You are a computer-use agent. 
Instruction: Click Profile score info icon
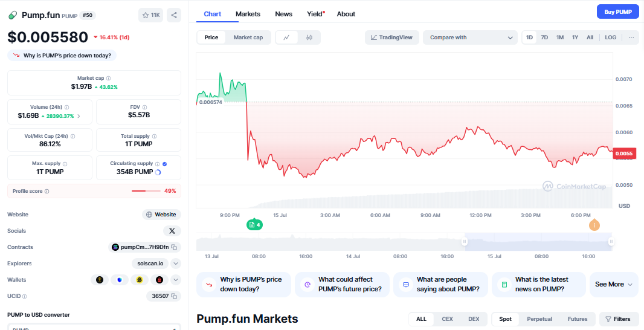[x=47, y=191]
